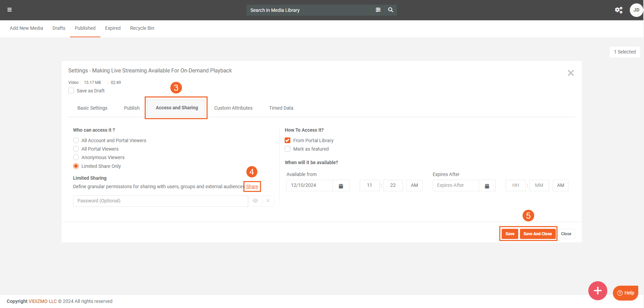Clear the password field with X icon

268,201
